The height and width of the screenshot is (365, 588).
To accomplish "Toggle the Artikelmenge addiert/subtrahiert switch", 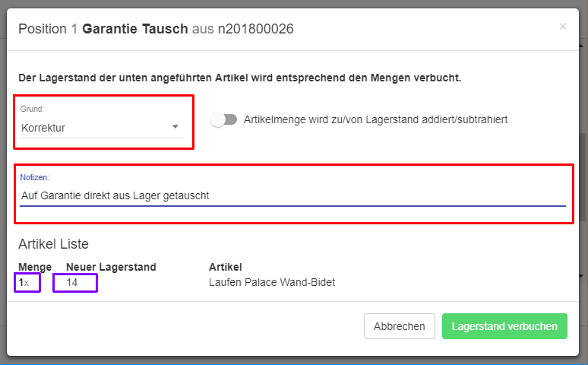I will pyautogui.click(x=224, y=120).
